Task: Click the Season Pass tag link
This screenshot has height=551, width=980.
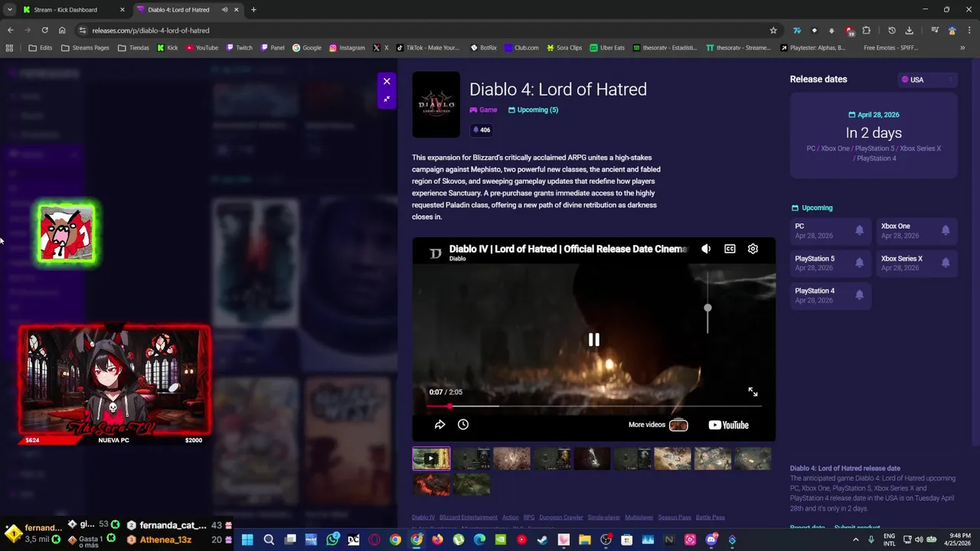Action: tap(675, 517)
